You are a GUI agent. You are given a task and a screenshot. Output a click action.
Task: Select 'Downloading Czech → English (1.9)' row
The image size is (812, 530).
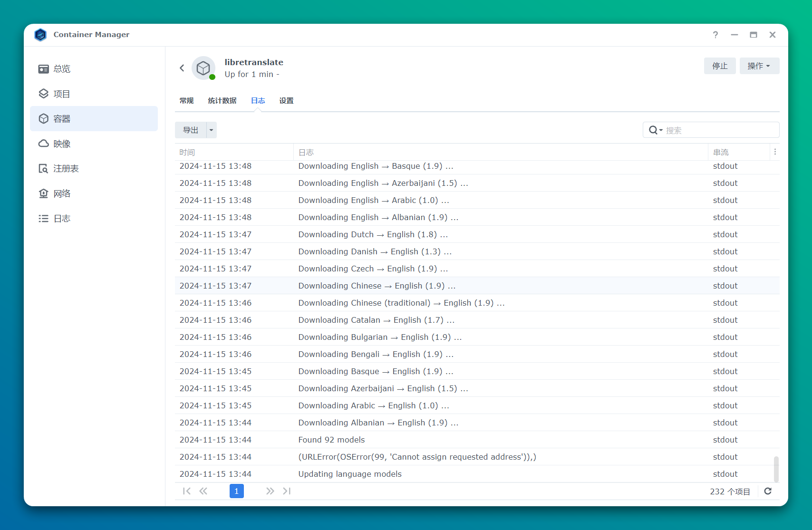[x=477, y=269]
